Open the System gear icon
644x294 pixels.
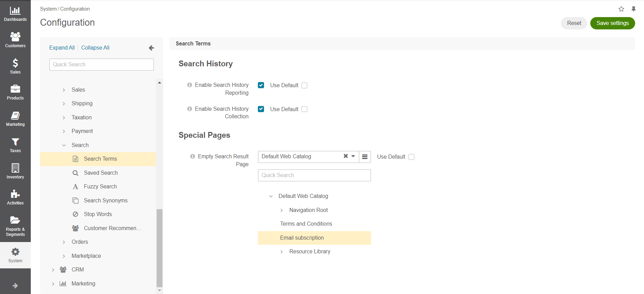coord(15,252)
